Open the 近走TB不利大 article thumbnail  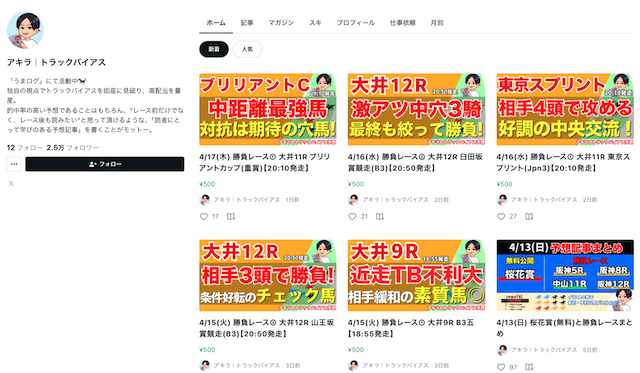(416, 275)
